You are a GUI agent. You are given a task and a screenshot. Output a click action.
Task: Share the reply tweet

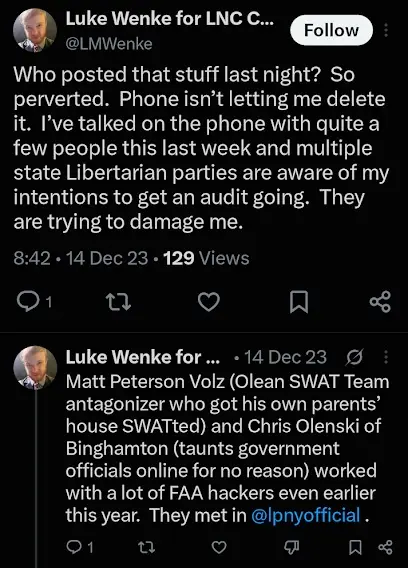coord(385,547)
